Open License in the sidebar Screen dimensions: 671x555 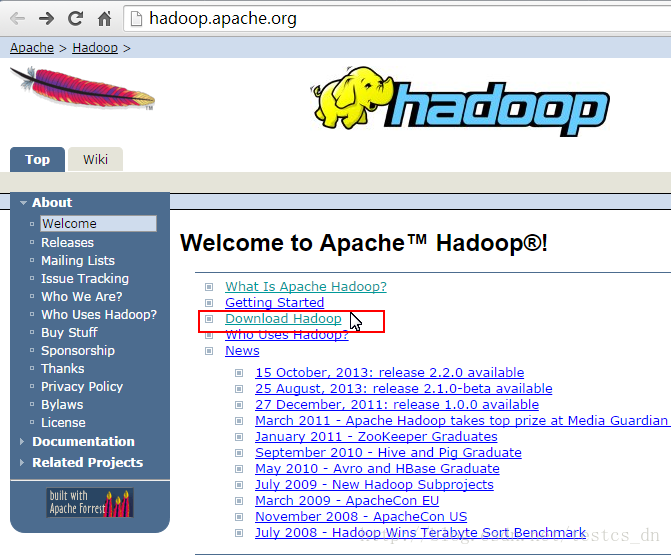[x=63, y=422]
